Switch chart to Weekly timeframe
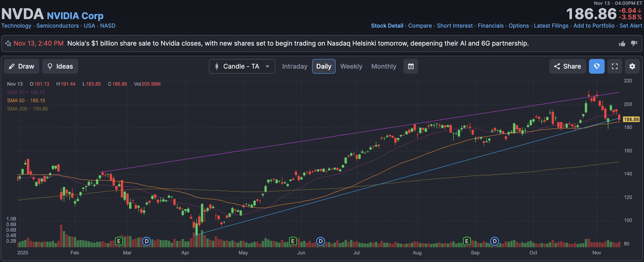Screen dimensions: 644x262 (351, 66)
